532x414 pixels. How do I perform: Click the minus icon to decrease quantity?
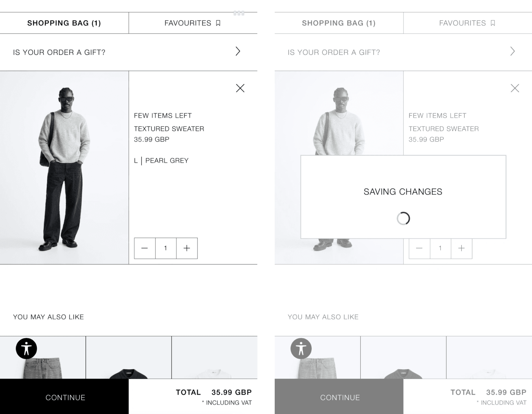tap(145, 248)
